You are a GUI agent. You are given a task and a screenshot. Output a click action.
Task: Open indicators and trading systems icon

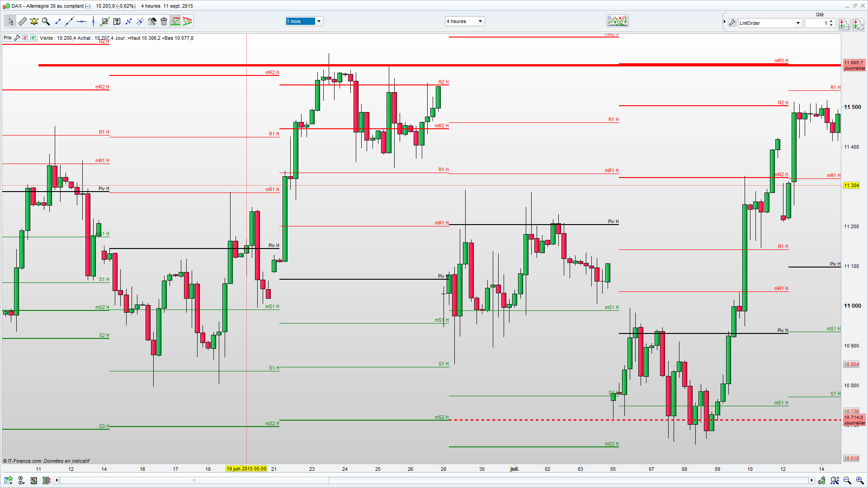(x=617, y=21)
